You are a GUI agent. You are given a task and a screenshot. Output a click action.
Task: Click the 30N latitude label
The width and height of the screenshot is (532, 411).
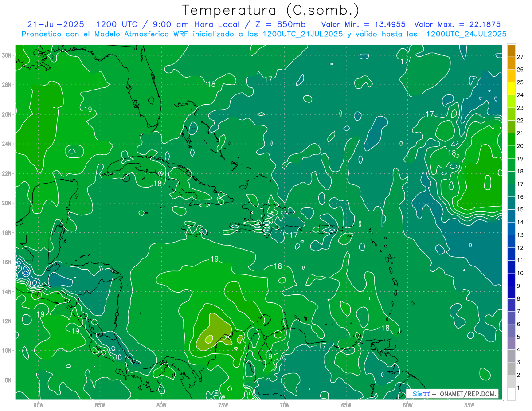[x=7, y=55]
